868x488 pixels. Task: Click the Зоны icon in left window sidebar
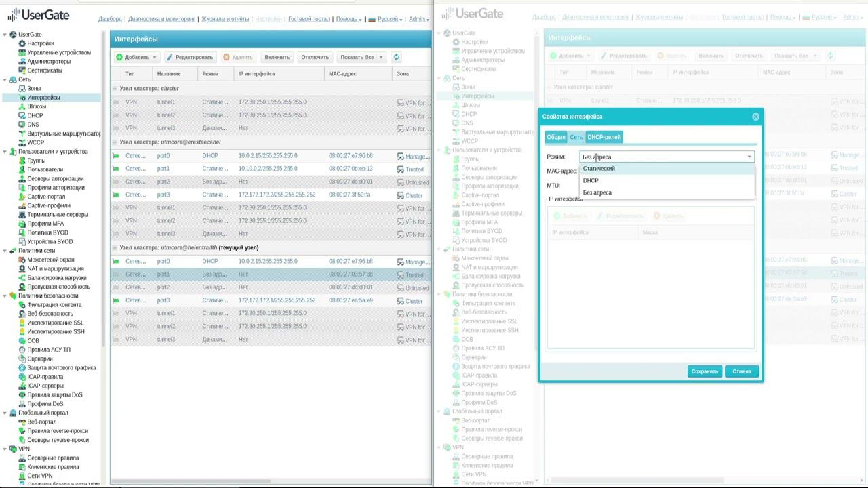pos(22,89)
